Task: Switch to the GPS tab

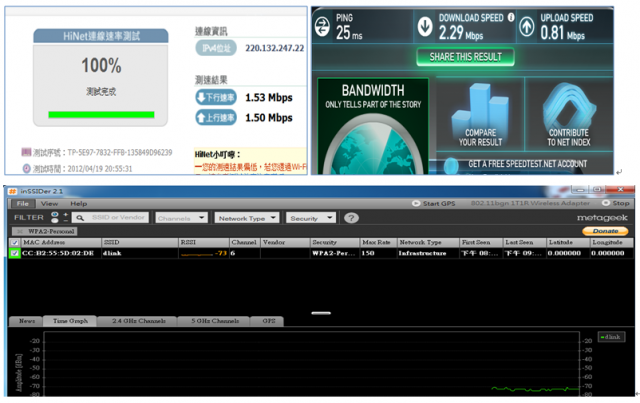Action: (x=268, y=321)
